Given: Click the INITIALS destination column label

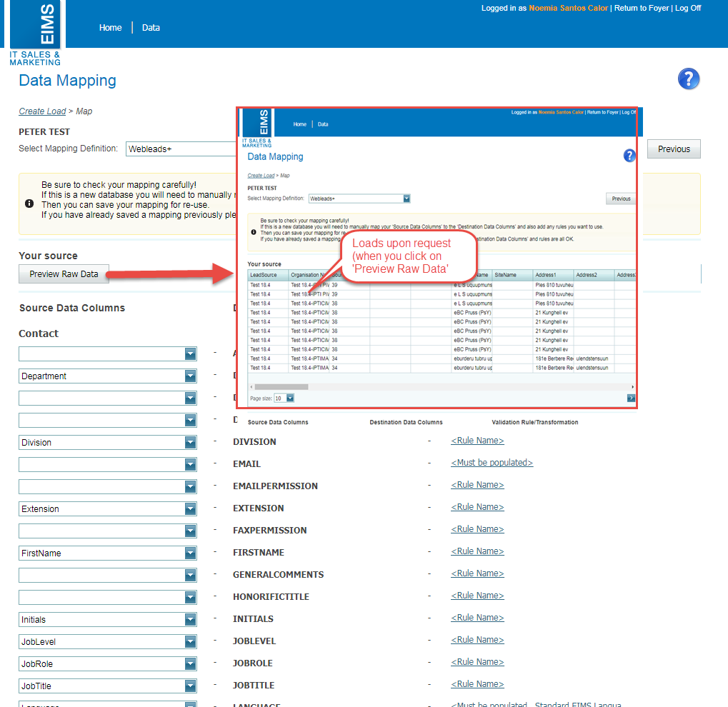Looking at the screenshot, I should coord(253,618).
